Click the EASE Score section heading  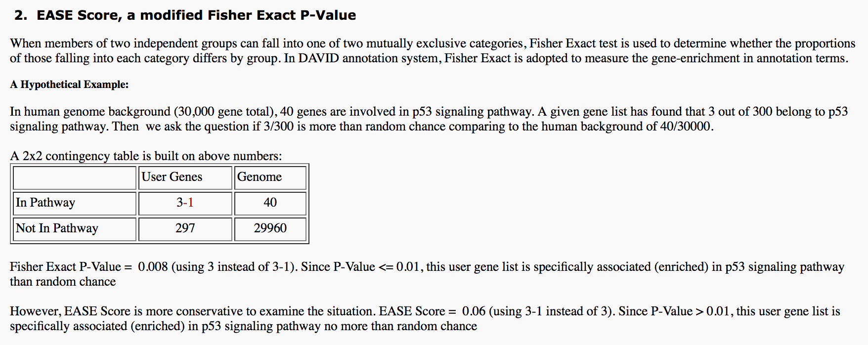pyautogui.click(x=185, y=15)
